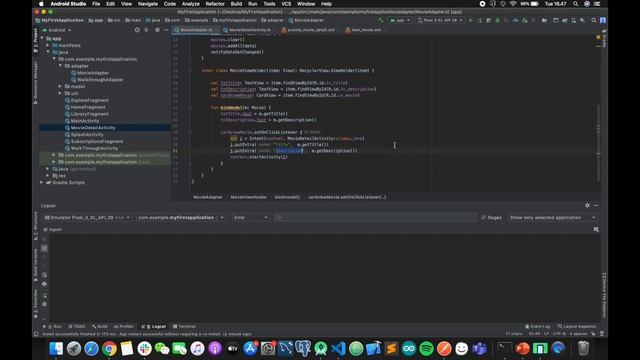Click the scroll-from-source target icon in Project panel
The height and width of the screenshot is (360, 640).
(x=137, y=30)
